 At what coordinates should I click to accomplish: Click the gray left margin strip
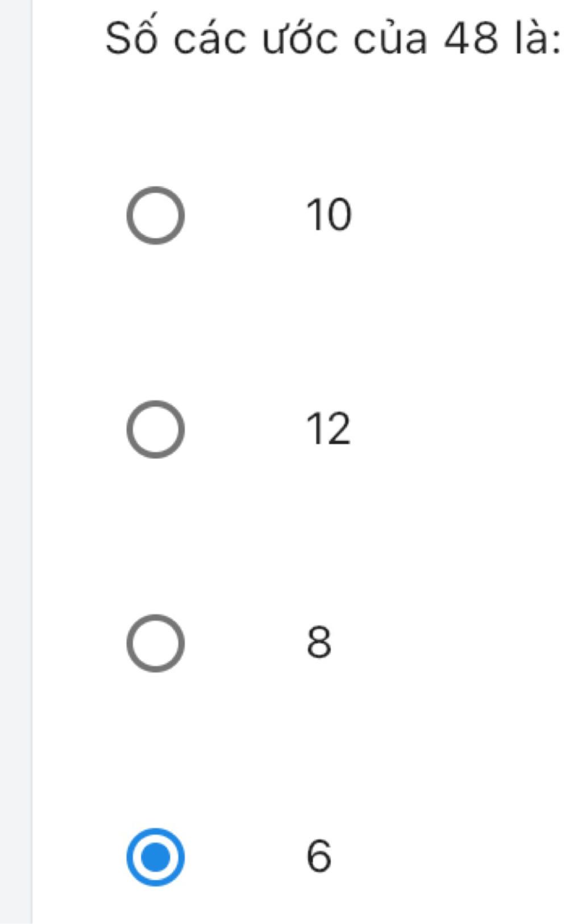16,462
